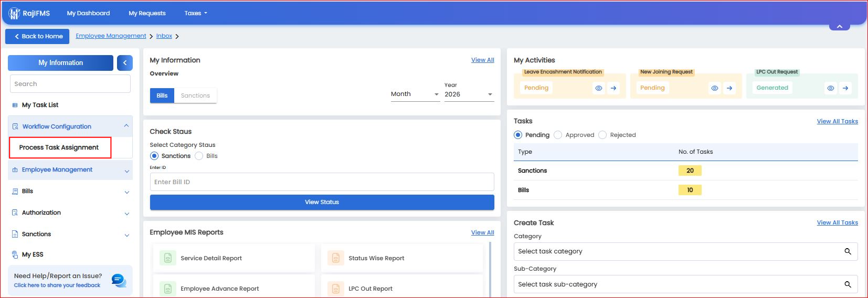
Task: Select the Pending tasks radio button
Action: coord(518,135)
